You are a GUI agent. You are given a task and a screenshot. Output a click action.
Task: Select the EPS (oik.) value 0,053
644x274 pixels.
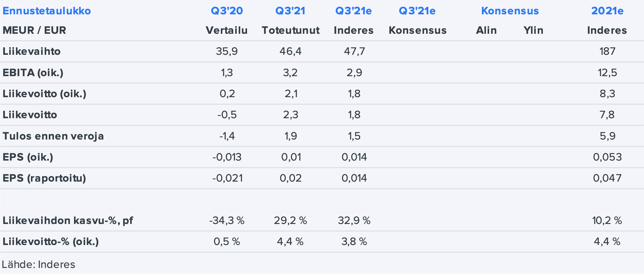coord(607,157)
